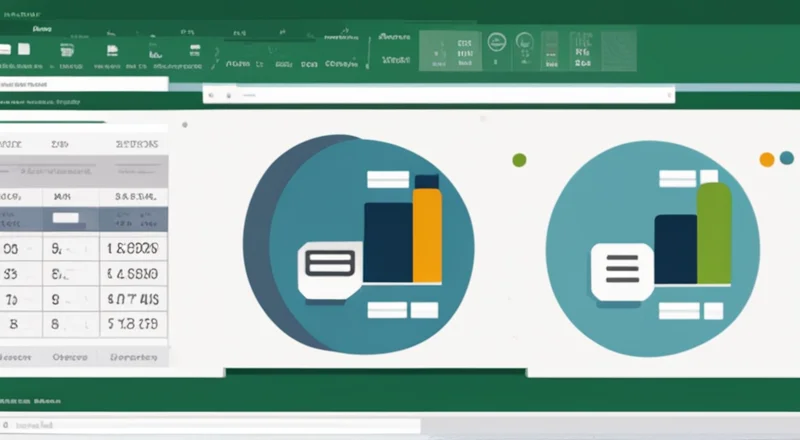Click white box in highlighted table row

pyautogui.click(x=66, y=218)
